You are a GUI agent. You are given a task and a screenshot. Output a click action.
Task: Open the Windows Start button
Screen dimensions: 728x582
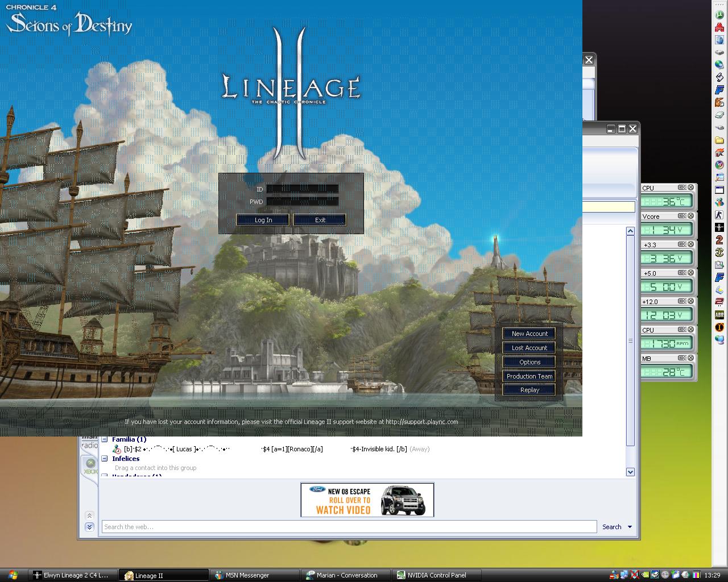point(13,575)
